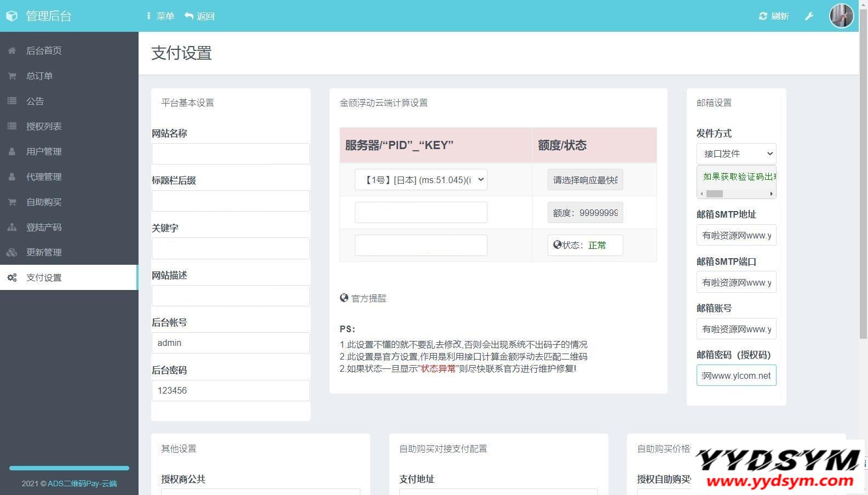Click the wrench settings icon in header
The image size is (868, 495).
pos(809,16)
